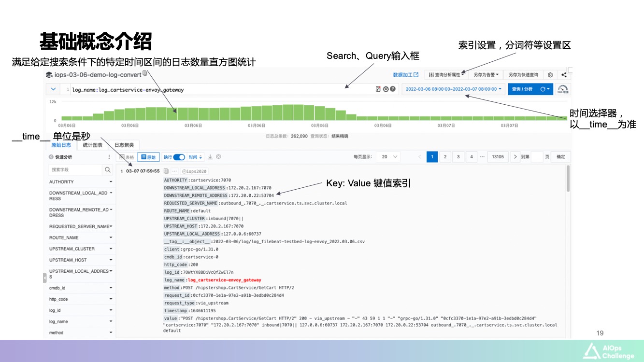The image size is (644, 362).
Task: Switch to 表格 table view
Action: 127,157
